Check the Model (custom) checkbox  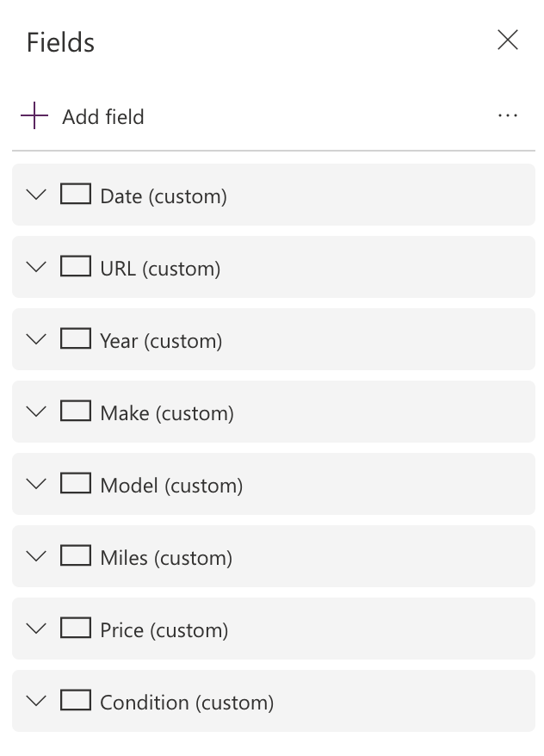pos(76,483)
